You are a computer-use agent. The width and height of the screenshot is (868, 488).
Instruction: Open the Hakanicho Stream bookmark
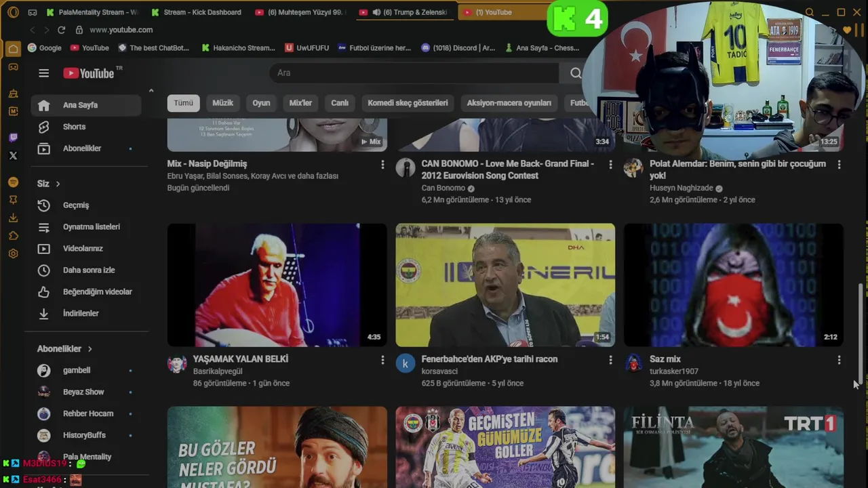pos(238,48)
